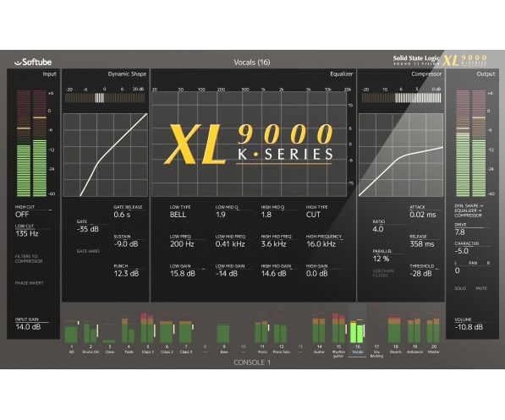
Task: Select channel 20 Master meter strip
Action: (x=433, y=335)
